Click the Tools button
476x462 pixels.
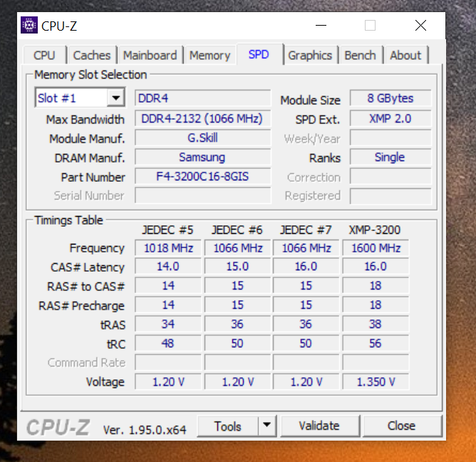point(228,426)
